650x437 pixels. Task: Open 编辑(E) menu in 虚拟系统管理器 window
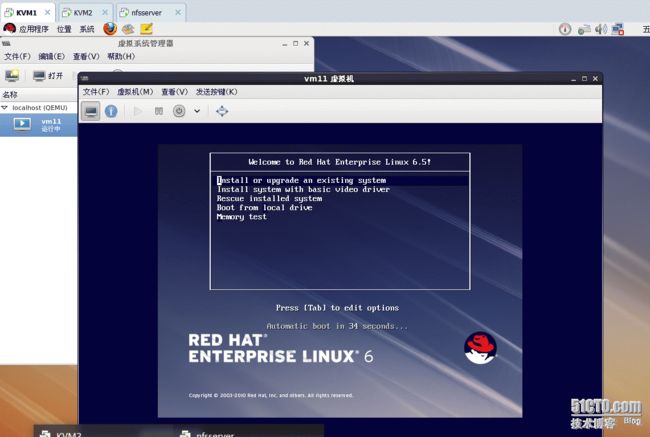click(51, 56)
